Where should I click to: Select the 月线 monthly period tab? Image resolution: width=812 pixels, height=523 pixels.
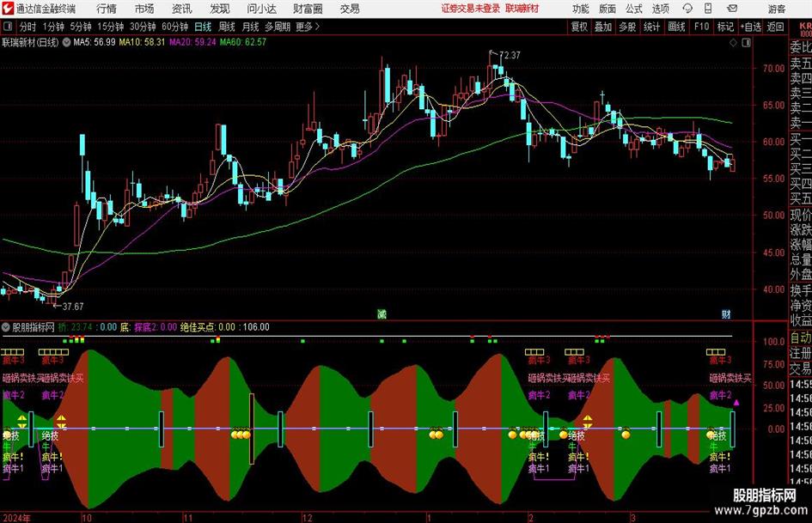250,27
